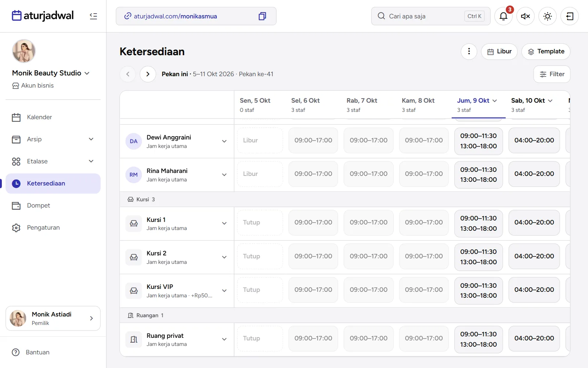Click the RM avatar of Rina Maharani
This screenshot has height=368, width=588.
tap(134, 175)
